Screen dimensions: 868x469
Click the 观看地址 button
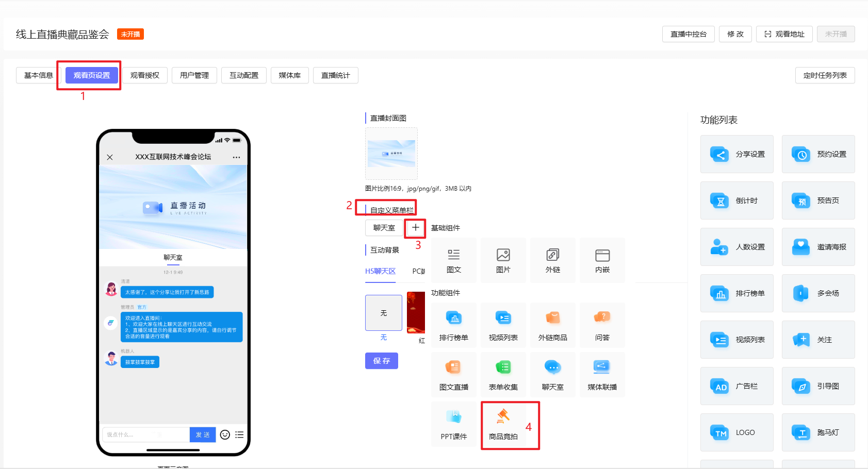[x=784, y=34]
